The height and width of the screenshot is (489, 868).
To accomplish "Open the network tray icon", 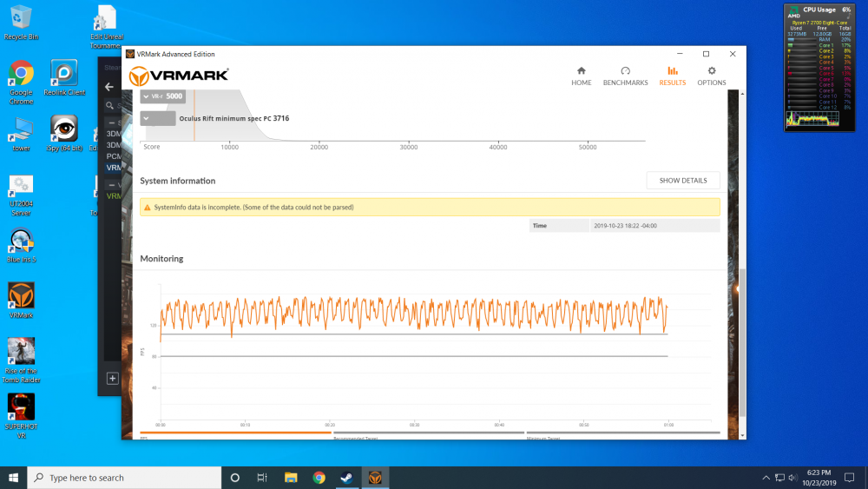I will coord(779,478).
